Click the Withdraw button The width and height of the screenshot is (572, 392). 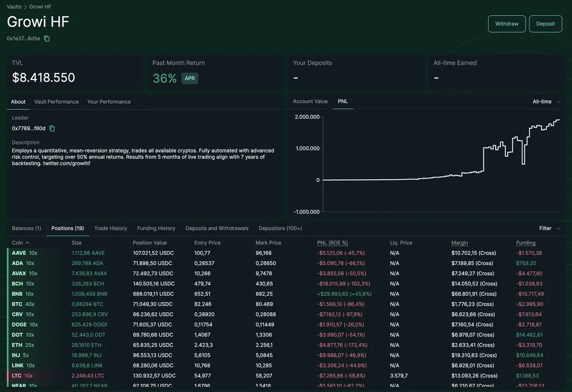click(507, 24)
